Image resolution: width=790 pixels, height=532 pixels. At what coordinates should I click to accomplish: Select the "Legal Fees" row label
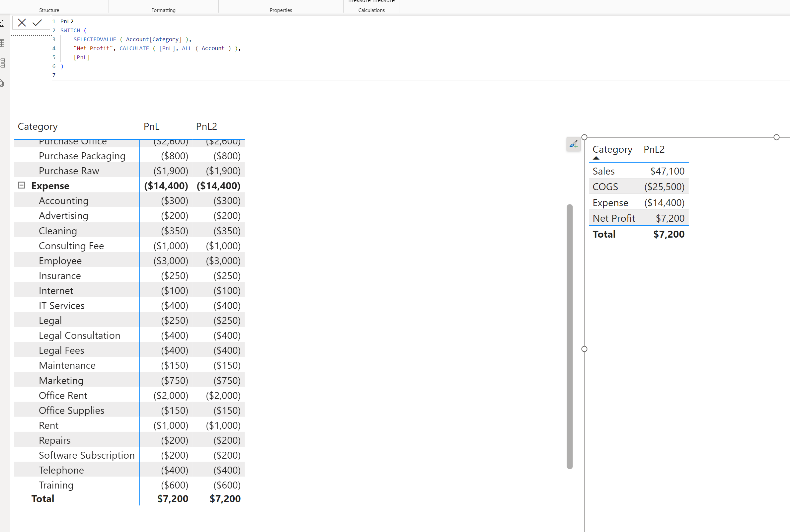pos(61,350)
